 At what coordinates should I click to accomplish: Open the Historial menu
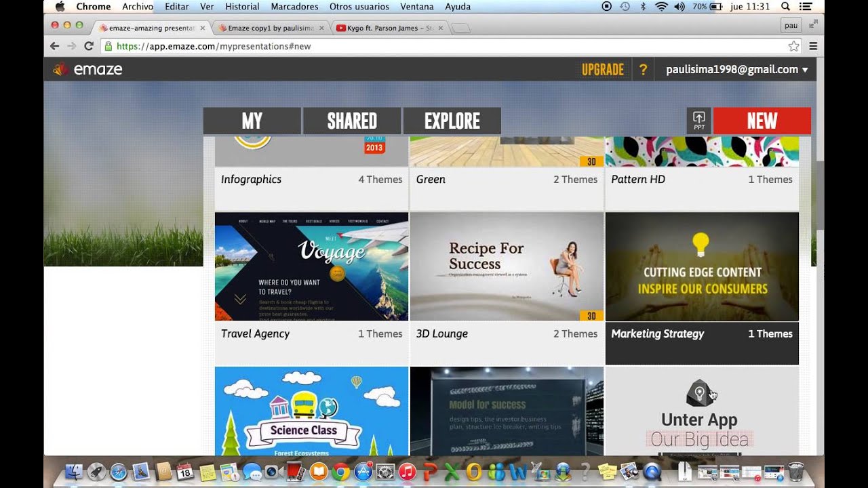[242, 7]
